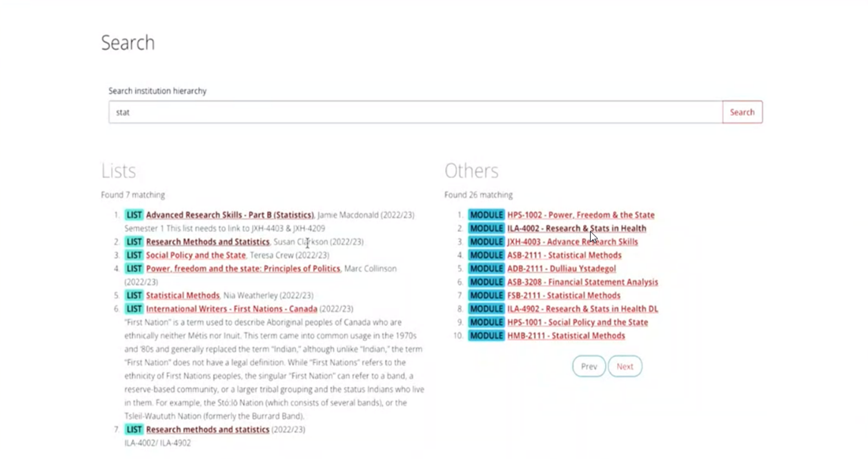Viewport: 868px width, 459px height.
Task: Go to the Next page of results
Action: 624,367
